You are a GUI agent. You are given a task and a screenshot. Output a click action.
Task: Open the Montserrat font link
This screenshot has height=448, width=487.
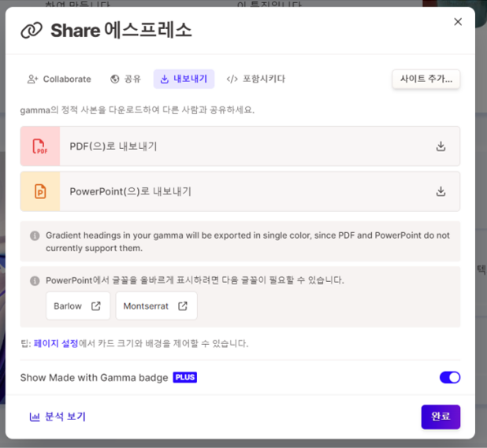tap(157, 306)
